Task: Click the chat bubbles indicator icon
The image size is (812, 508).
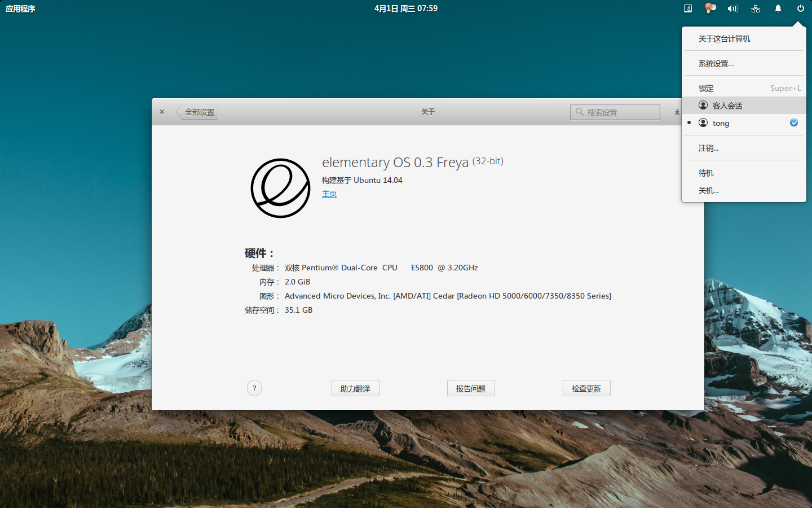Action: 710,8
